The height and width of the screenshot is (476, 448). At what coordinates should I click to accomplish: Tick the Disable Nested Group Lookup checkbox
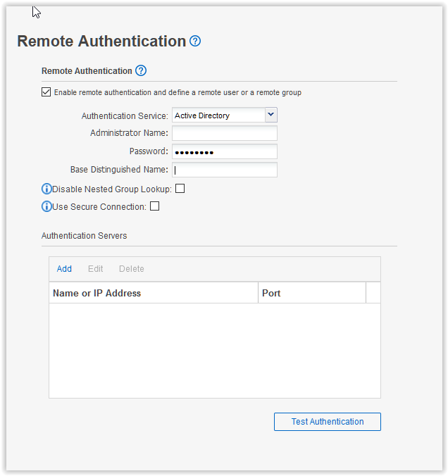180,189
